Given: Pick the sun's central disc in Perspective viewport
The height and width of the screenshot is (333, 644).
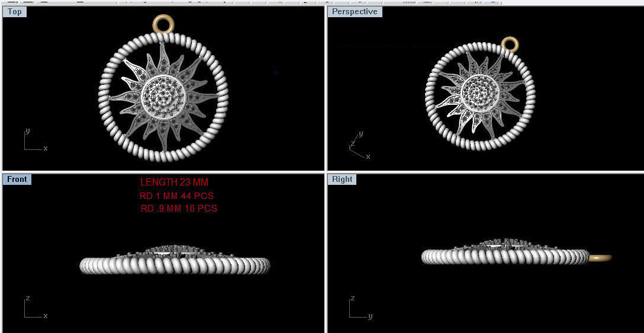Looking at the screenshot, I should point(480,93).
